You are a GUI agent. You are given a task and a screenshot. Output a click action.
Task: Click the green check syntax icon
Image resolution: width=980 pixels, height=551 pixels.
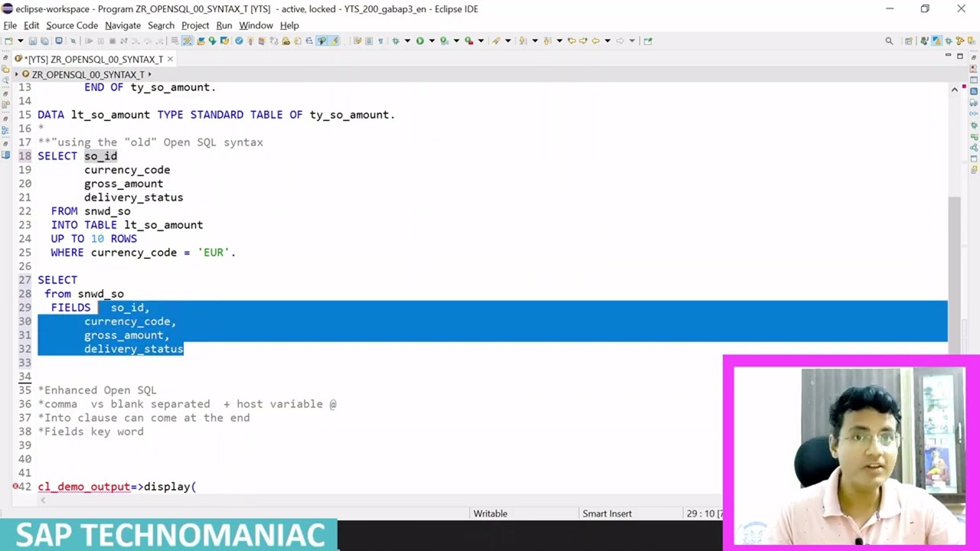pyautogui.click(x=239, y=41)
